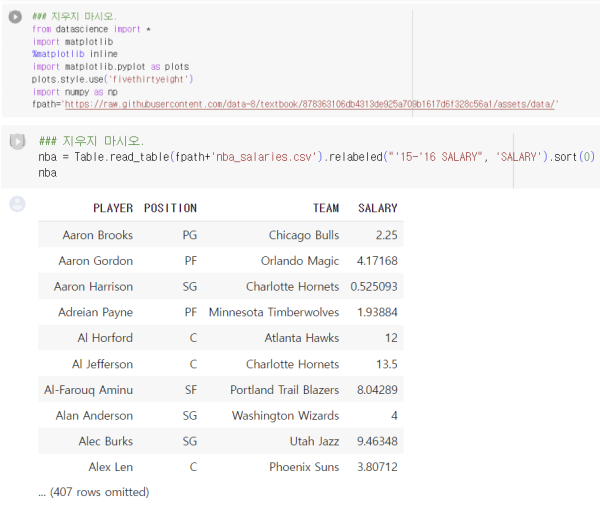
Task: Click the salary value 4.17168
Action: click(377, 261)
